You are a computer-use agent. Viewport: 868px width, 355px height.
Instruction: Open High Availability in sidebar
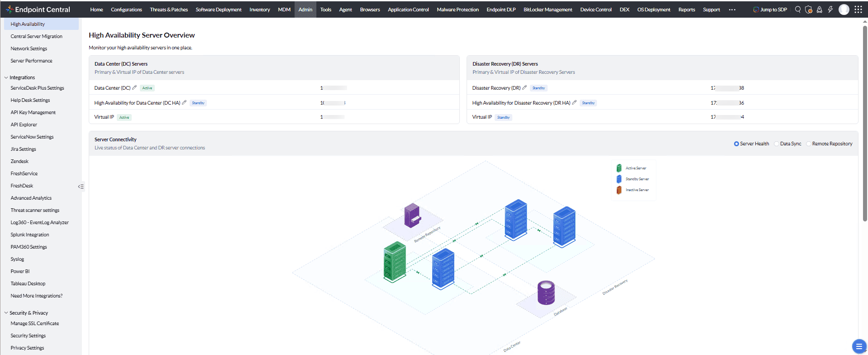tap(41, 24)
